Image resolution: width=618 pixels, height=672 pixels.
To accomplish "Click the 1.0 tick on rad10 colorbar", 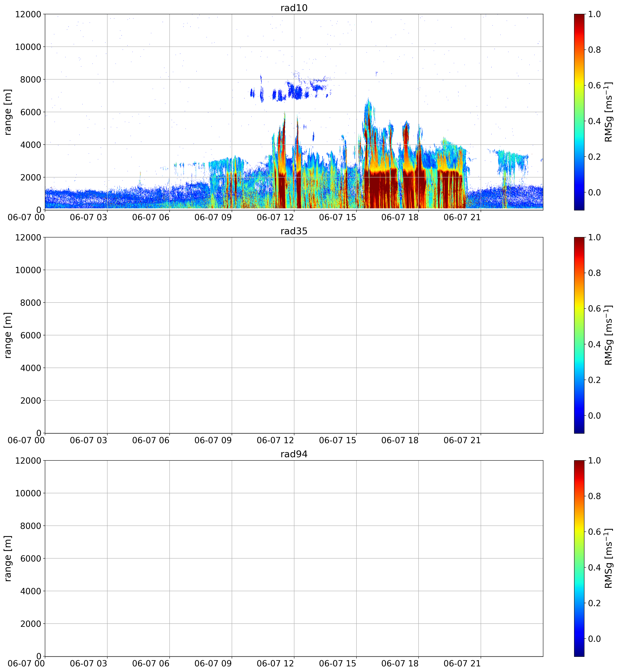I will click(594, 14).
